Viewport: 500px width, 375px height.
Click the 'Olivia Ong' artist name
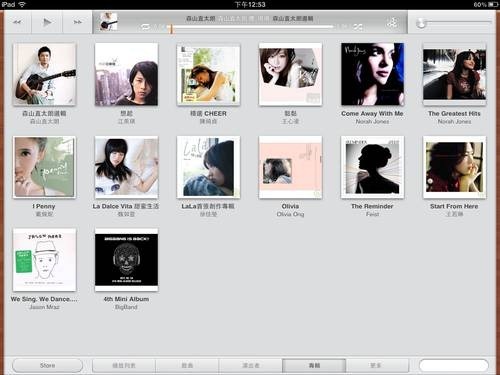(290, 214)
